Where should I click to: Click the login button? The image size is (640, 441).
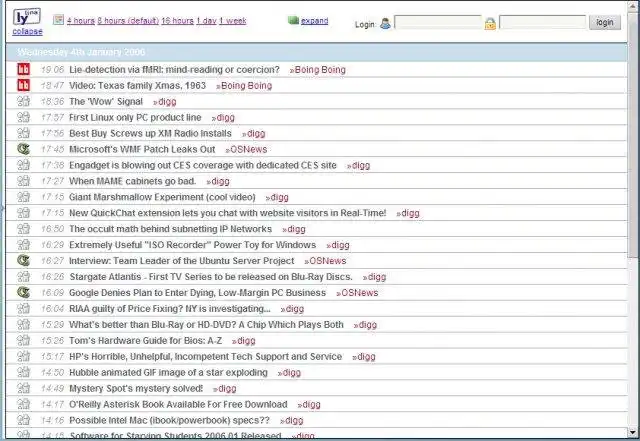604,22
